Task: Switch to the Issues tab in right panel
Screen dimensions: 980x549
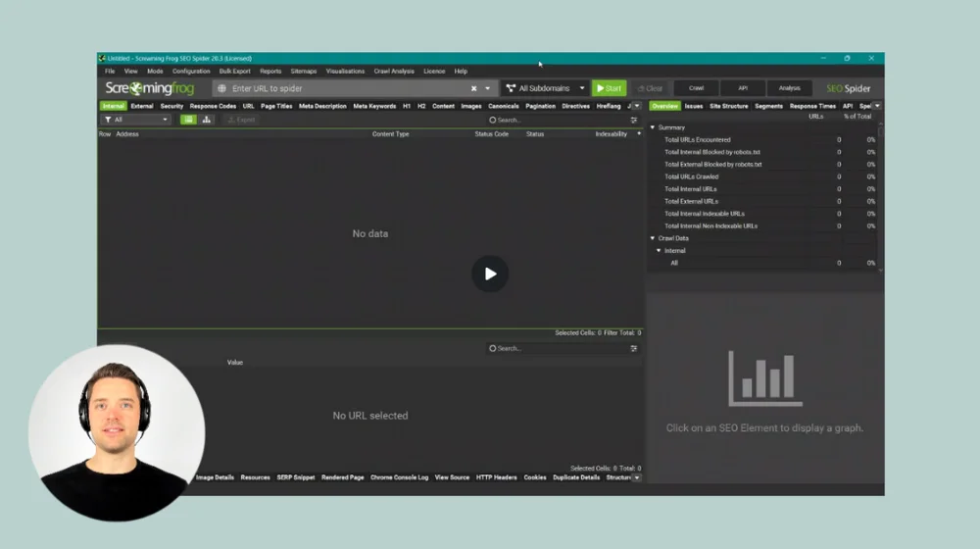Action: pyautogui.click(x=694, y=106)
